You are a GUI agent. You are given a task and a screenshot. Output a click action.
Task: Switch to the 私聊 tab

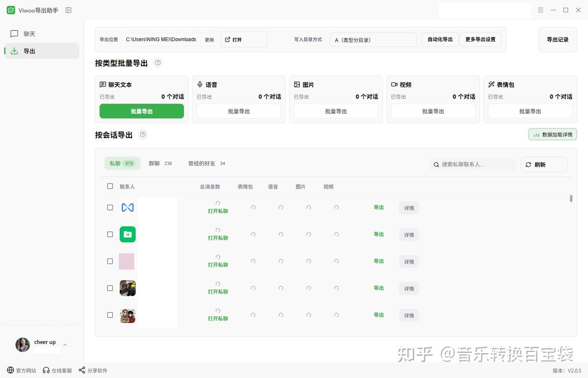click(x=122, y=163)
